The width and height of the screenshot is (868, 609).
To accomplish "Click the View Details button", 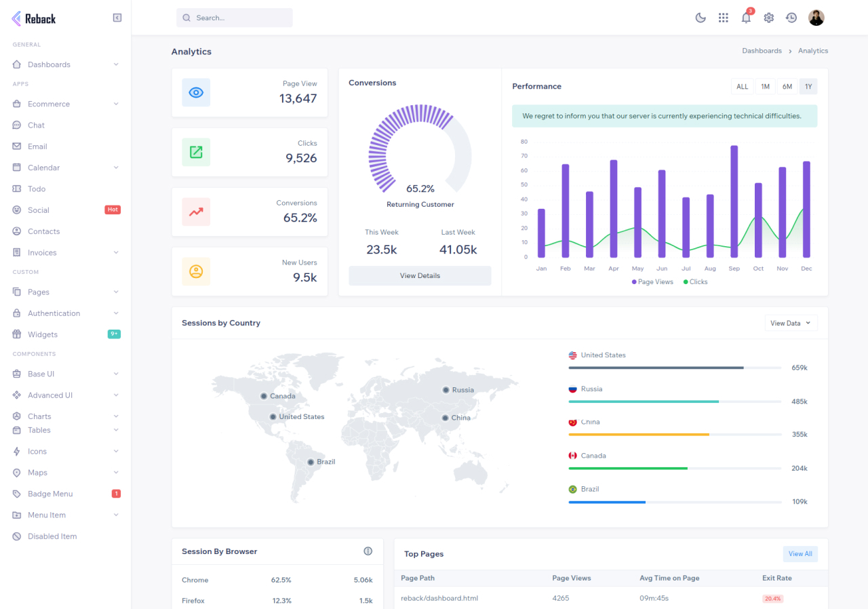I will (x=420, y=275).
